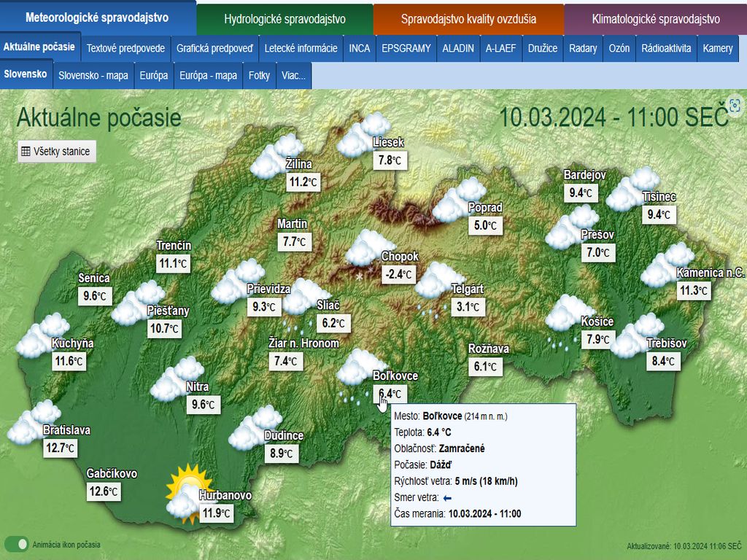Image resolution: width=747 pixels, height=560 pixels.
Task: Click the cloud icon above Liesek
Action: pyautogui.click(x=364, y=135)
